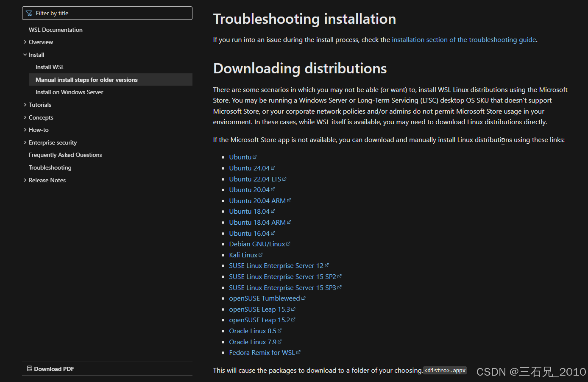588x382 pixels.
Task: Click the Downloading distributions heading
Action: point(300,68)
